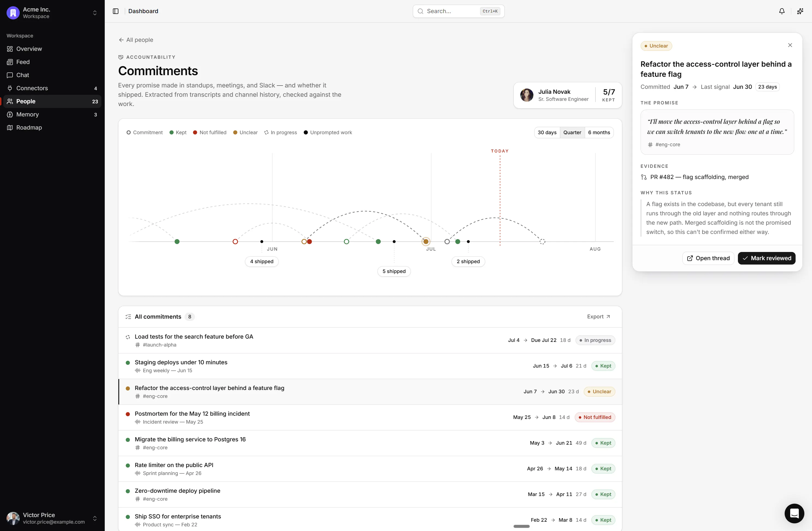Click the hashtag icon beside #eng-core in promise
Screen dimensions: 812x531
[650, 145]
